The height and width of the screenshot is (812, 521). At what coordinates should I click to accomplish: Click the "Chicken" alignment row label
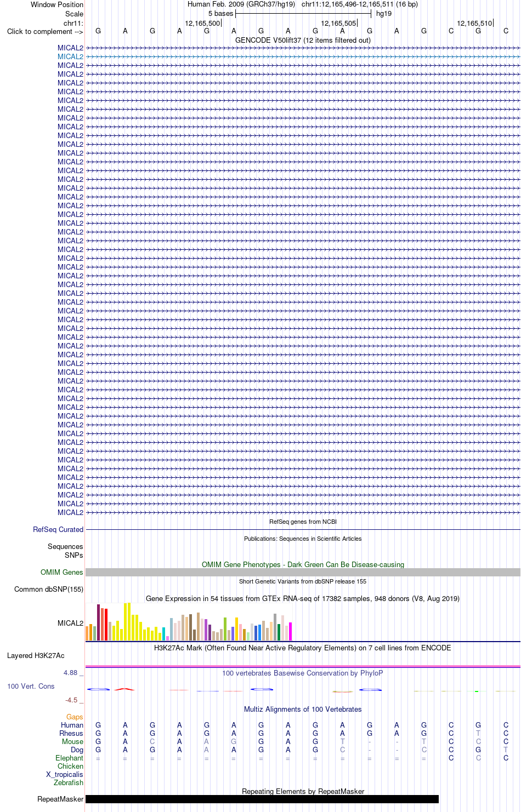(70, 766)
